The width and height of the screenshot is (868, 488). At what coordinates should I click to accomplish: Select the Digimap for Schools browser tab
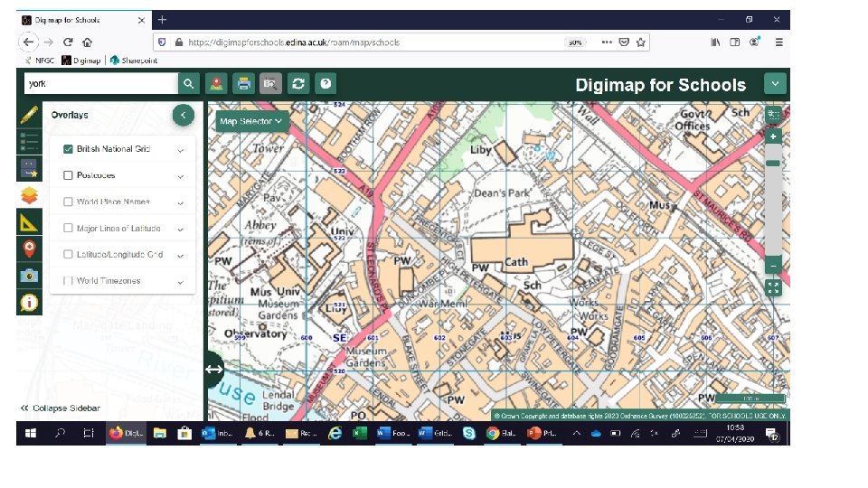tap(84, 20)
